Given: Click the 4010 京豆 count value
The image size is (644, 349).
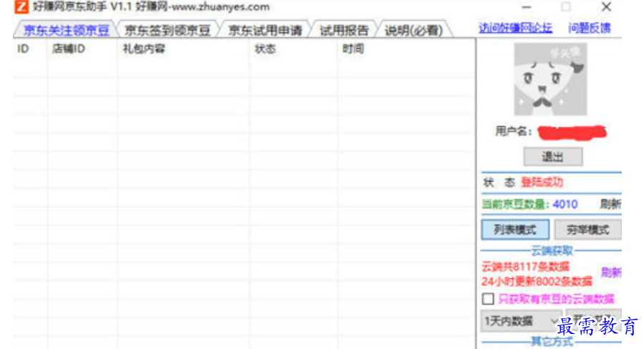Looking at the screenshot, I should [565, 204].
